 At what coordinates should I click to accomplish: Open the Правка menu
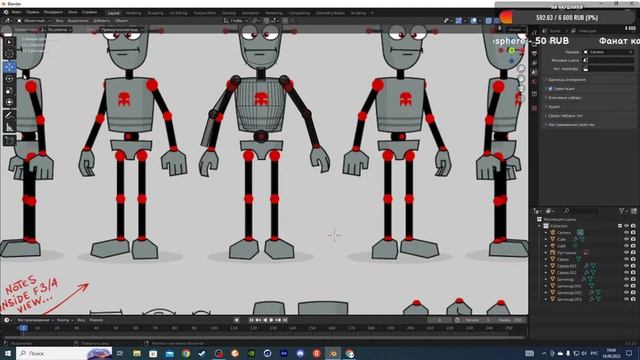(x=33, y=13)
